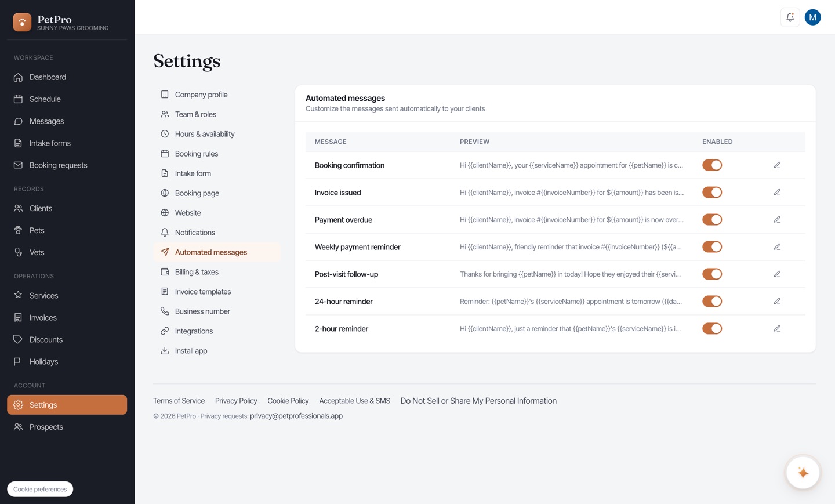Image resolution: width=835 pixels, height=504 pixels.
Task: Disable Post-visit follow-up toggle
Action: [x=712, y=274]
